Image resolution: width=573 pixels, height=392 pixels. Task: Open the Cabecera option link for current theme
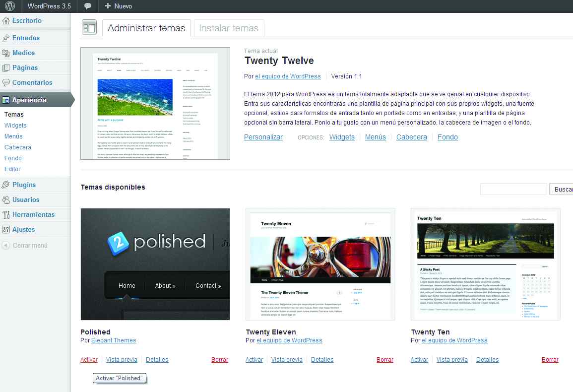[x=411, y=137]
